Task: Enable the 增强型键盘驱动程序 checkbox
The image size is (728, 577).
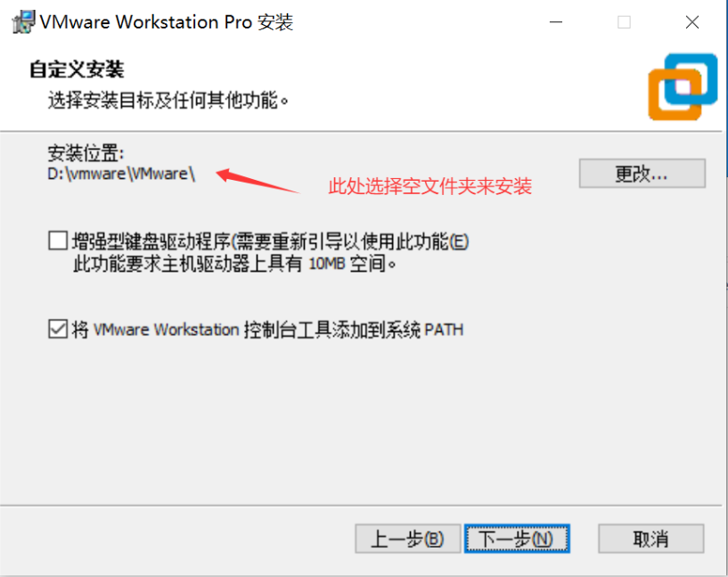Action: 58,241
